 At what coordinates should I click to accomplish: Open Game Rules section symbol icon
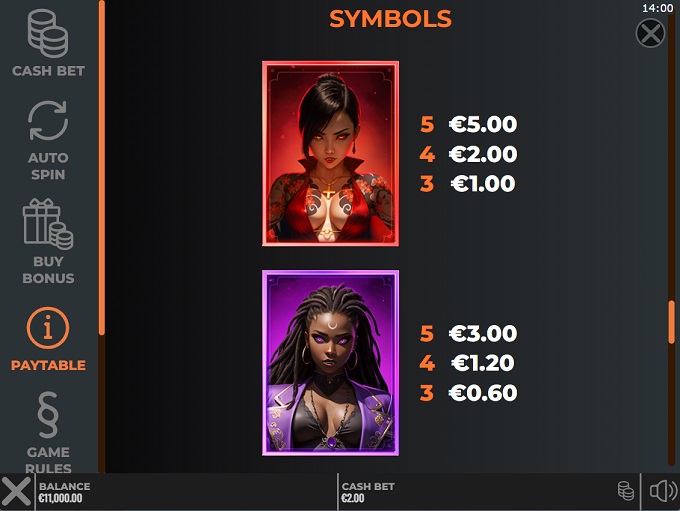[x=48, y=415]
